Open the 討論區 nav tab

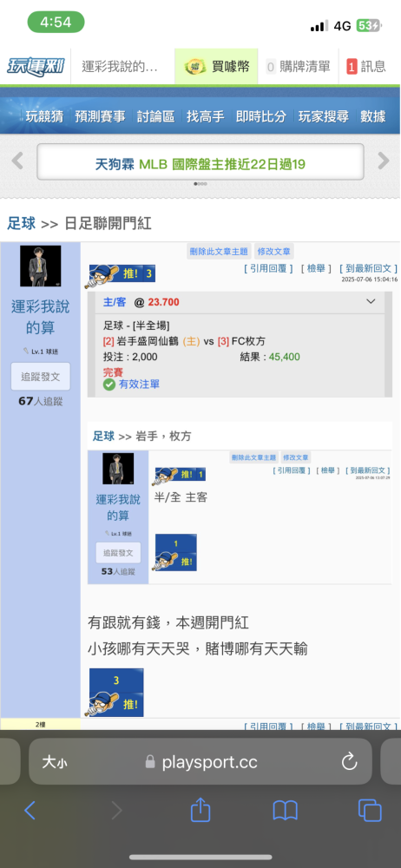tap(155, 117)
